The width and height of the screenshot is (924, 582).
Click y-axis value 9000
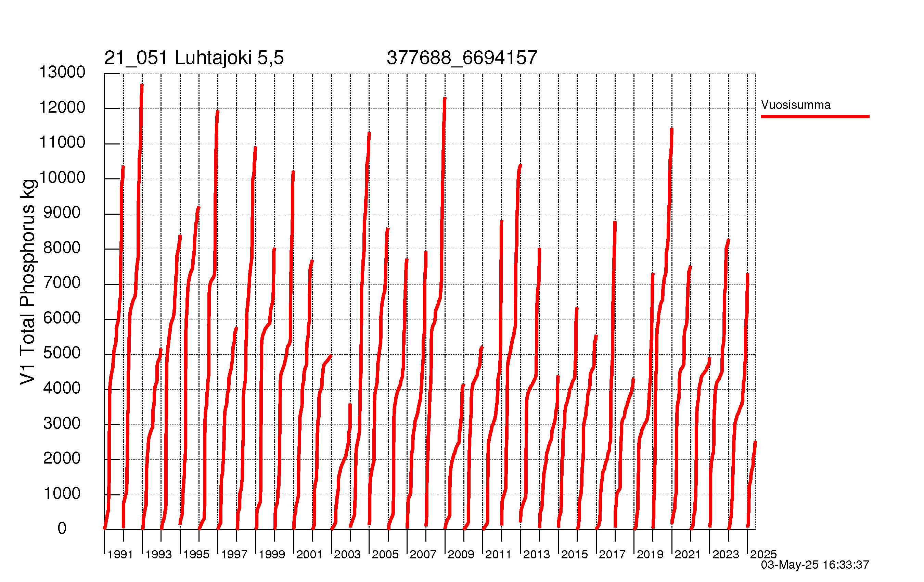(x=62, y=213)
